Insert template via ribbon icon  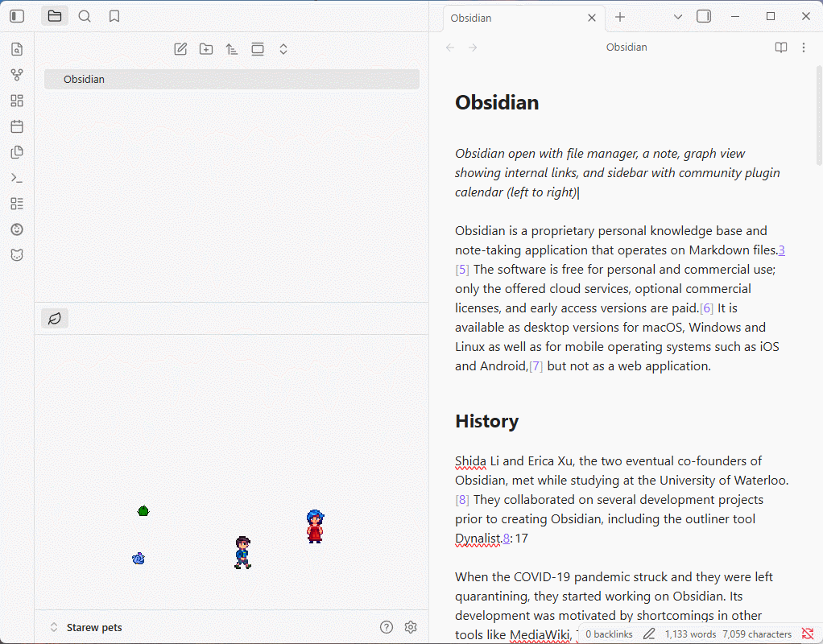pos(17,151)
